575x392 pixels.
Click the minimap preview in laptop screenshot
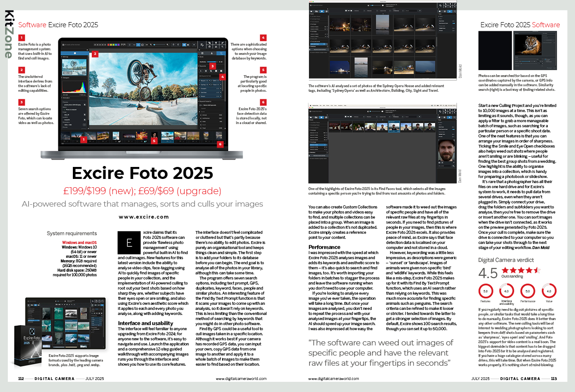pyautogui.click(x=74, y=67)
